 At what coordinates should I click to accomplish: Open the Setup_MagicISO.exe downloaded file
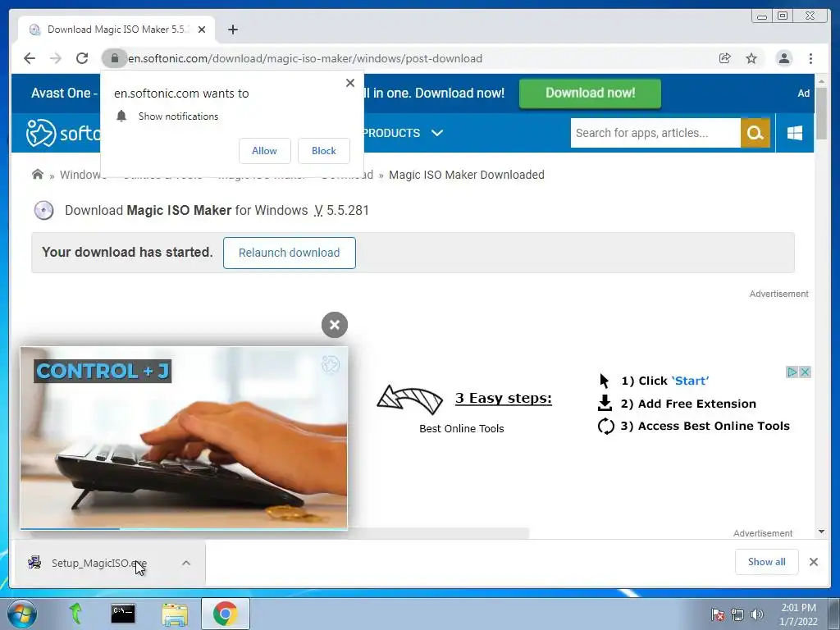pyautogui.click(x=99, y=563)
